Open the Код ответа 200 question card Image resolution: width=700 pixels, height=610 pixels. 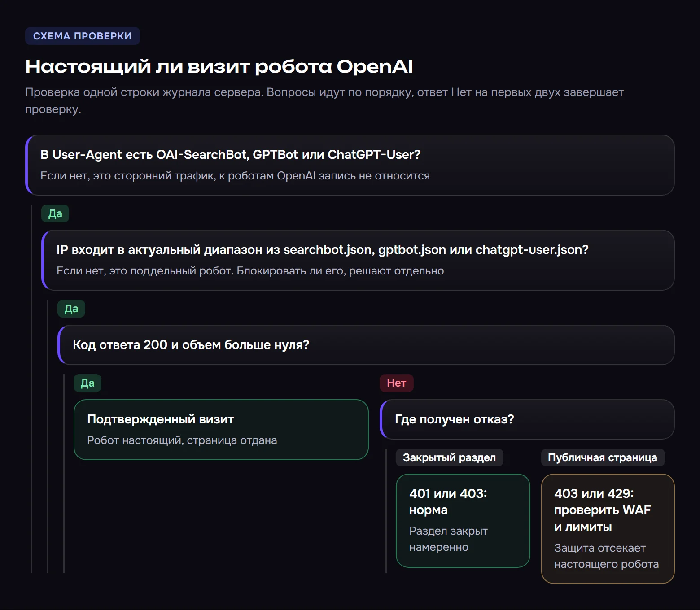pos(366,345)
